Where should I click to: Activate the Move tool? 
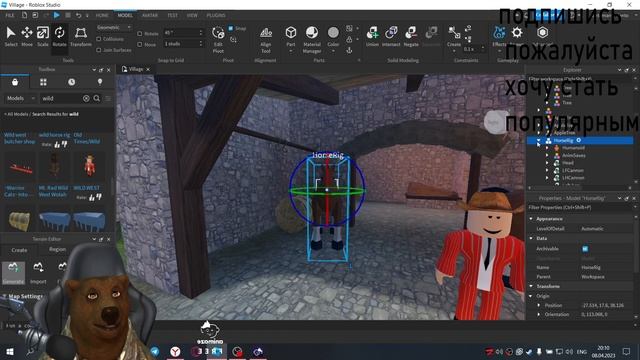(27, 36)
